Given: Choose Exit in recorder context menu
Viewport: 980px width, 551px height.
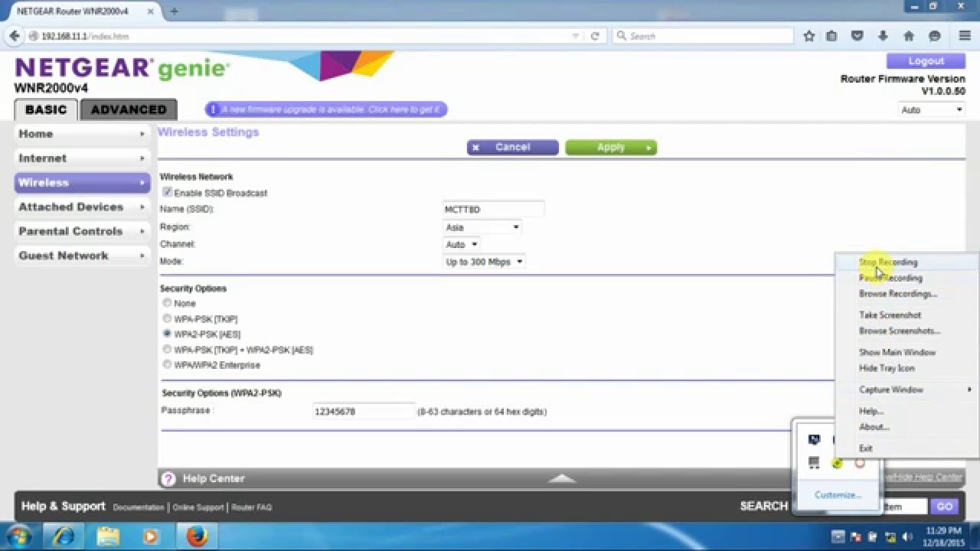Looking at the screenshot, I should point(906,448).
